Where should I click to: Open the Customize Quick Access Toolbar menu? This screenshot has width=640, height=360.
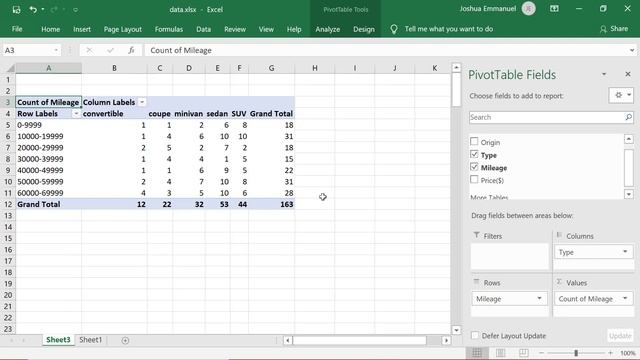click(76, 9)
